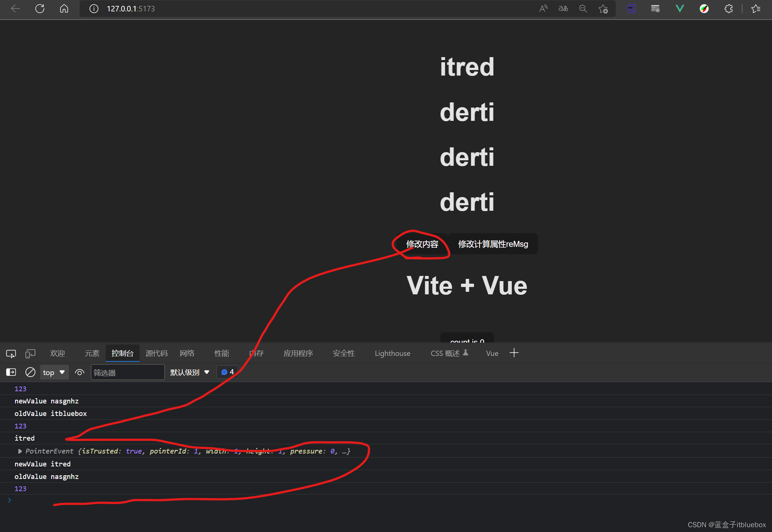Viewport: 772px width, 532px height.
Task: Open top context dropdown
Action: tap(54, 372)
